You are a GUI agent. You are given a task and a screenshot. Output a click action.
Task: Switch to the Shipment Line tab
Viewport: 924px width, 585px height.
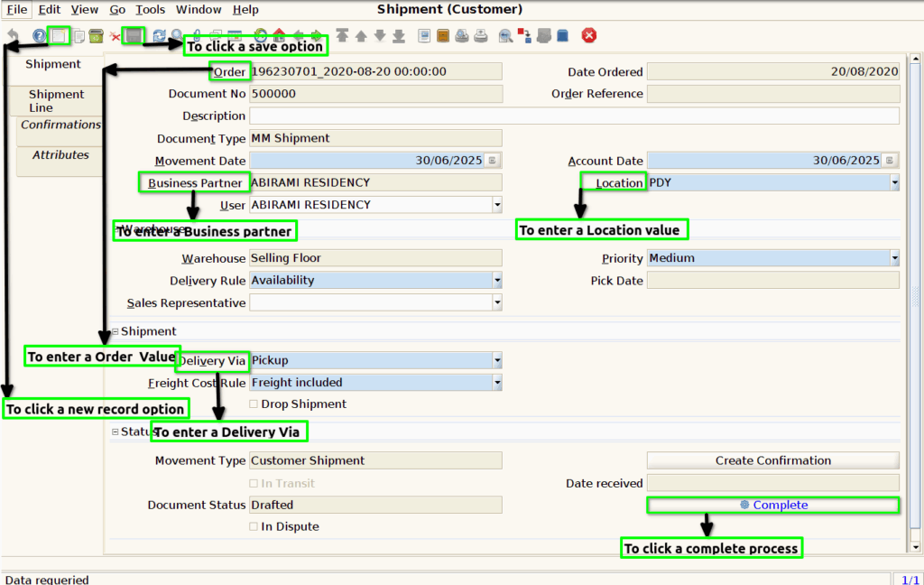click(56, 101)
